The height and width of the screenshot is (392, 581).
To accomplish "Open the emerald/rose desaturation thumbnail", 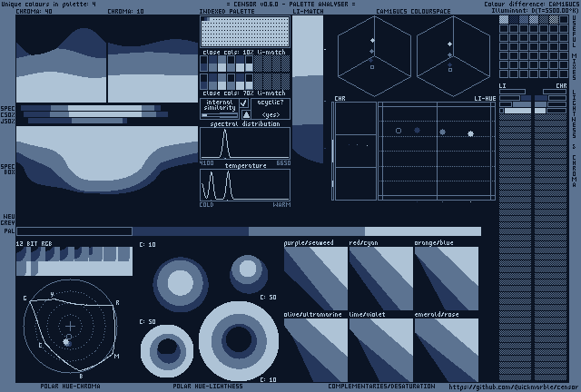I will click(447, 350).
